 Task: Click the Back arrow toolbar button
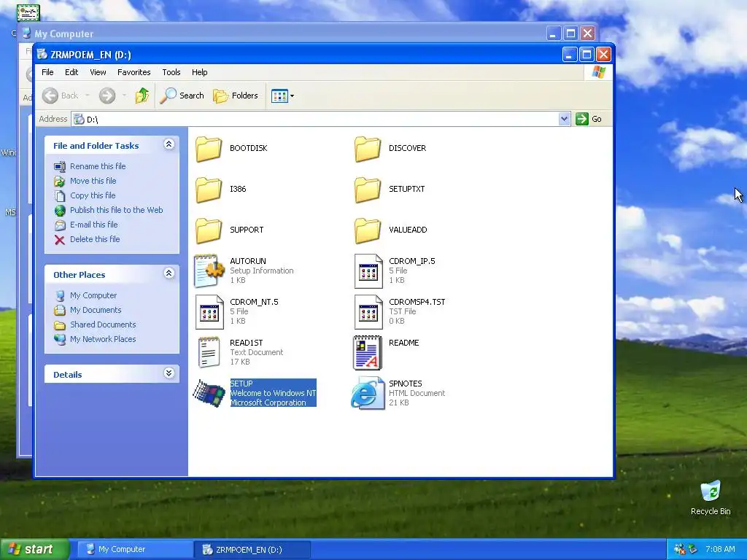pyautogui.click(x=60, y=96)
